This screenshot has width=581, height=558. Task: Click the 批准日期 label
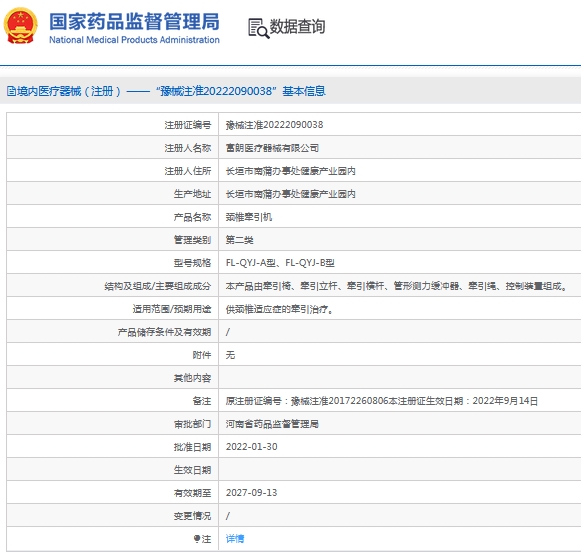[193, 447]
